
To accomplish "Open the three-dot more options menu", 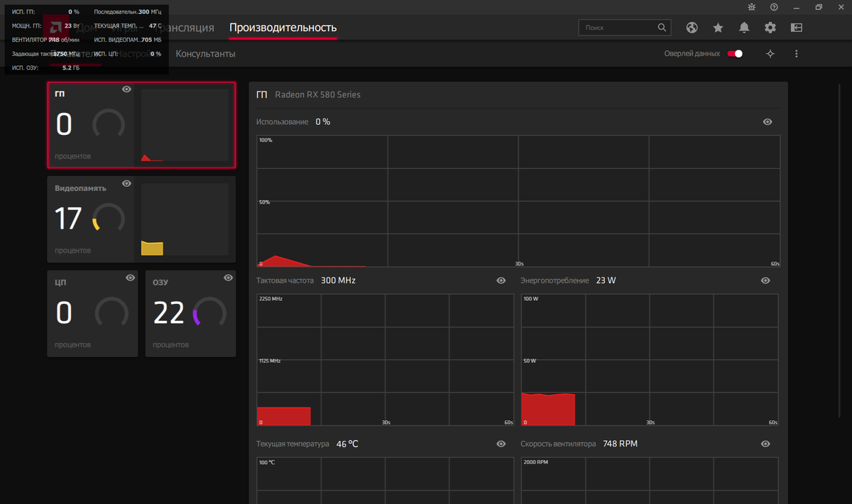I will point(797,54).
